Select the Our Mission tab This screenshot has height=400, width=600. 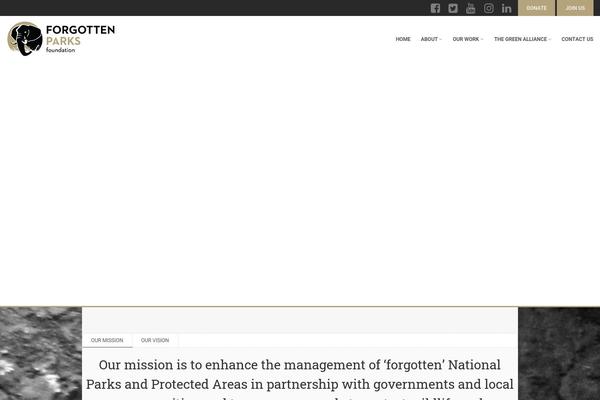(107, 340)
